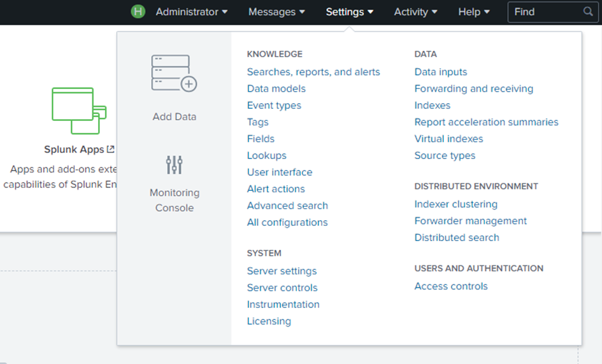602x364 pixels.
Task: Click the Find search input field
Action: (x=545, y=12)
